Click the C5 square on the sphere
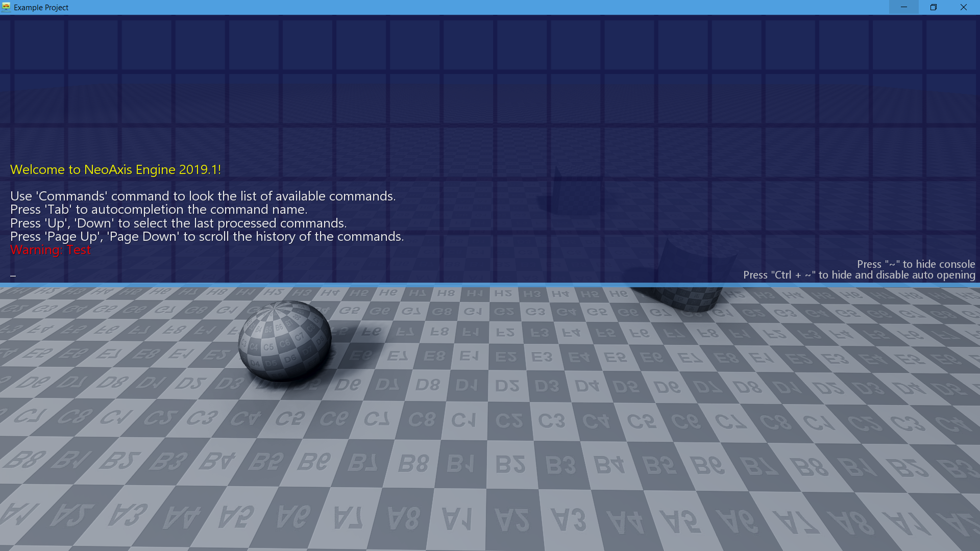Screen dimensions: 980x551 pos(268,347)
